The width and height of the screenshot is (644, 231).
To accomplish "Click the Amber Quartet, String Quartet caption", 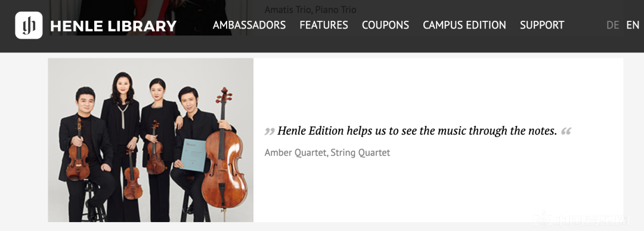I will 327,153.
